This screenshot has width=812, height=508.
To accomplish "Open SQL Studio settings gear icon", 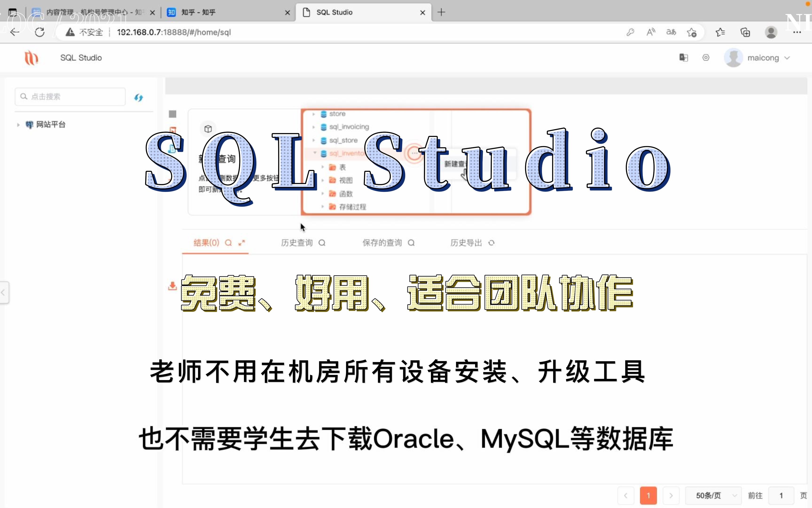I will click(x=706, y=58).
